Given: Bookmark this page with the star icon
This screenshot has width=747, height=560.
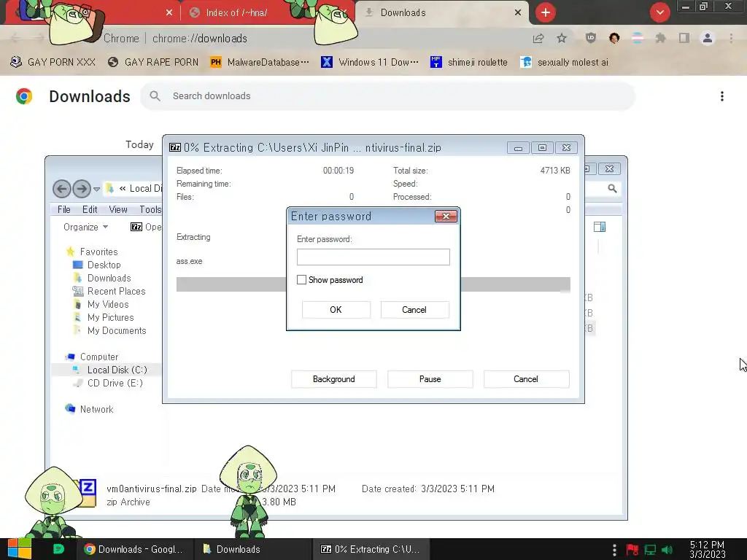Looking at the screenshot, I should point(562,38).
